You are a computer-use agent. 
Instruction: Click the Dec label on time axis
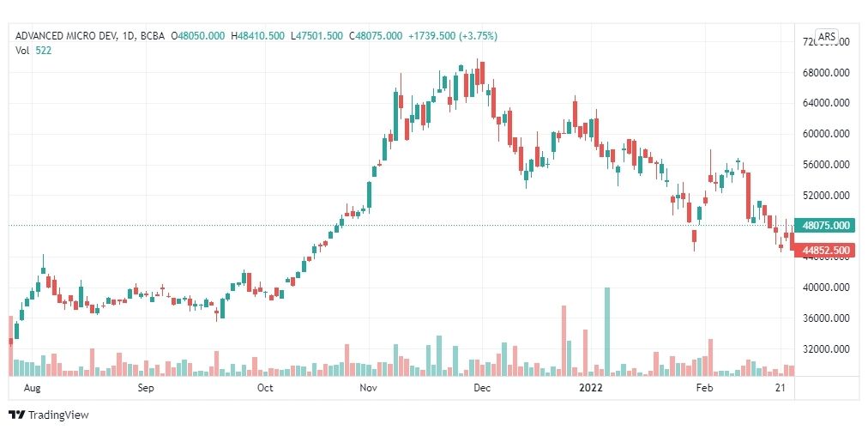pos(482,388)
